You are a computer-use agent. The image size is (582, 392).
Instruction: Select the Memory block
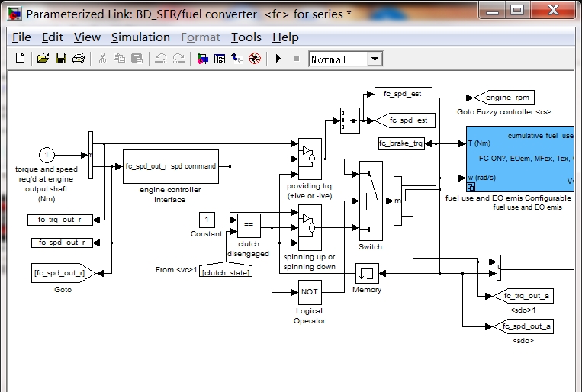coord(367,273)
